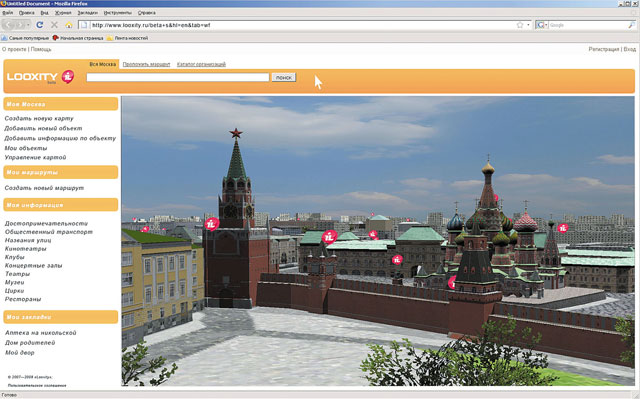Click the bookmark star in address bar
This screenshot has height=399, width=640.
pos(520,25)
